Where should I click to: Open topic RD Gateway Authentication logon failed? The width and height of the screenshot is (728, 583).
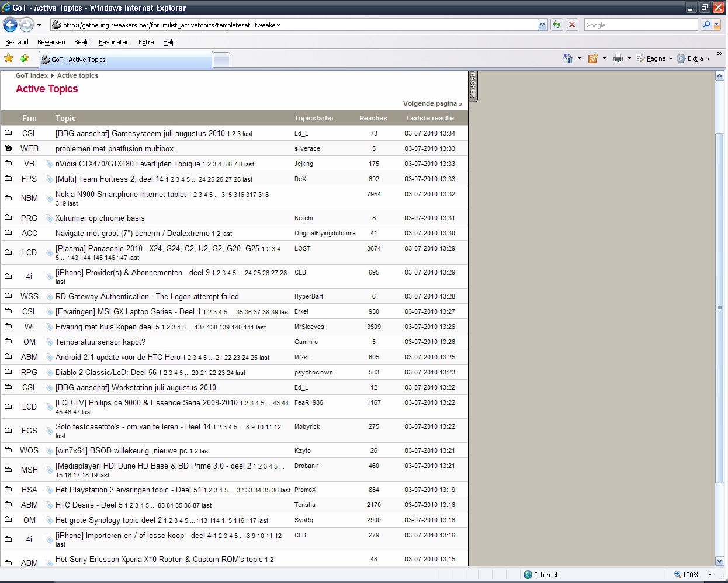(147, 296)
